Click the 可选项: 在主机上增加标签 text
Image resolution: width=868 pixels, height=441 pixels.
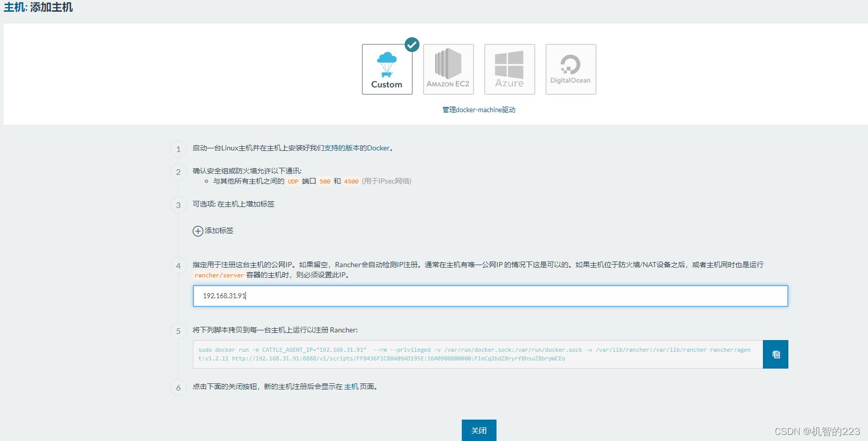click(x=233, y=204)
